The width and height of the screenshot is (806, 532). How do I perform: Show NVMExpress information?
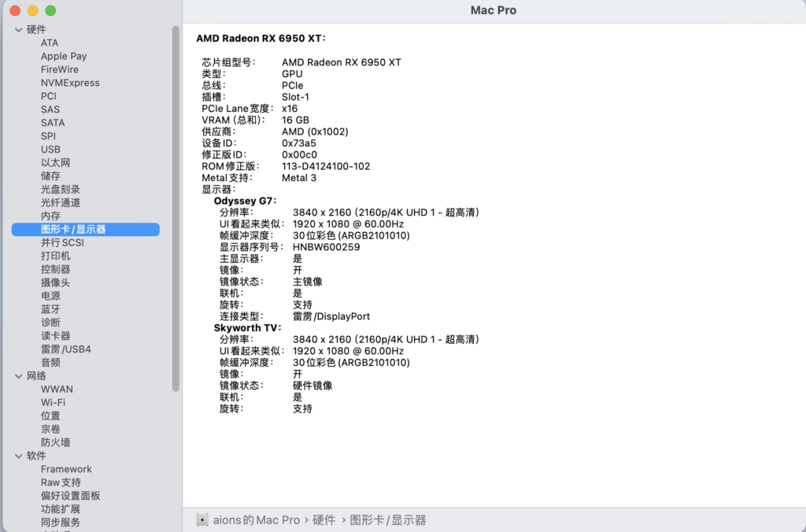(x=70, y=83)
